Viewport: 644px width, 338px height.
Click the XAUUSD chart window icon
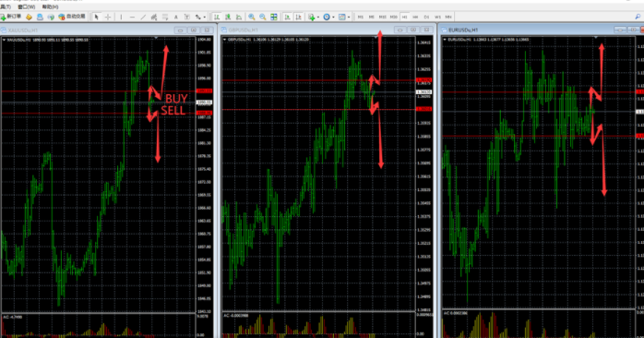click(x=4, y=30)
